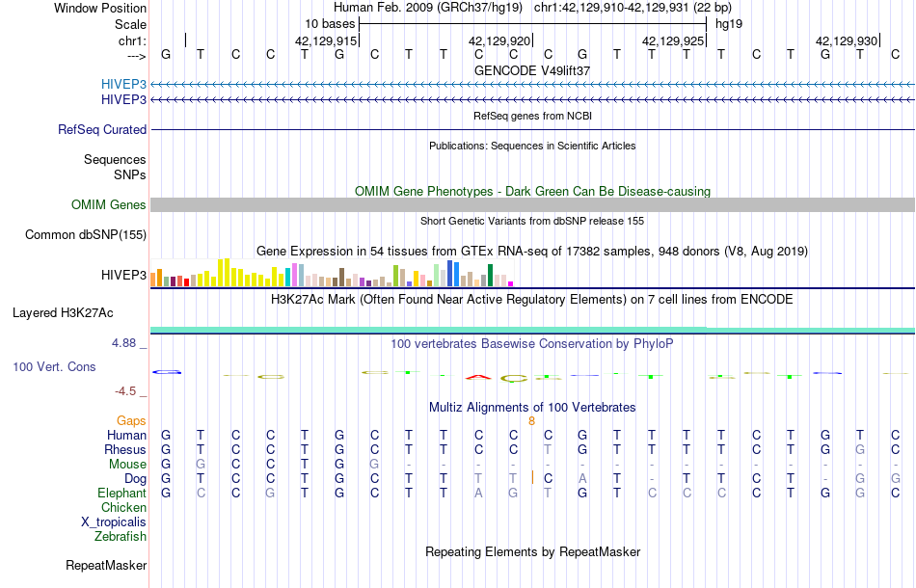The image size is (916, 588).
Task: Click the light-blue HIVEP3 intron arrow line
Action: click(x=532, y=85)
